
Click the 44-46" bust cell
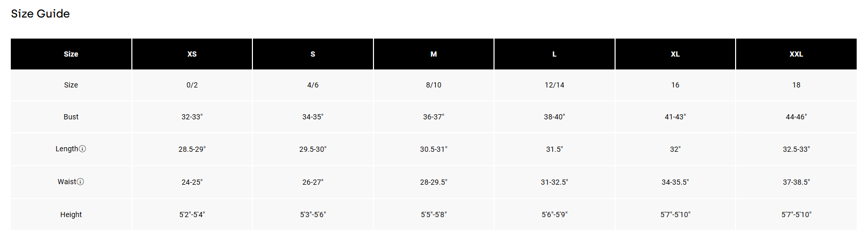pos(796,117)
